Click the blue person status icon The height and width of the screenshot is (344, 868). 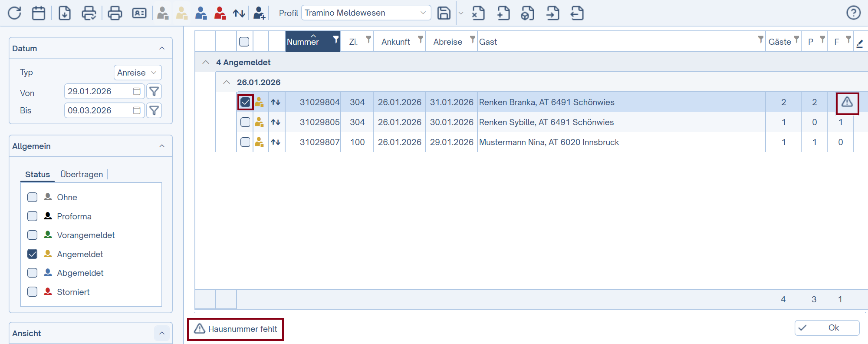coord(201,13)
